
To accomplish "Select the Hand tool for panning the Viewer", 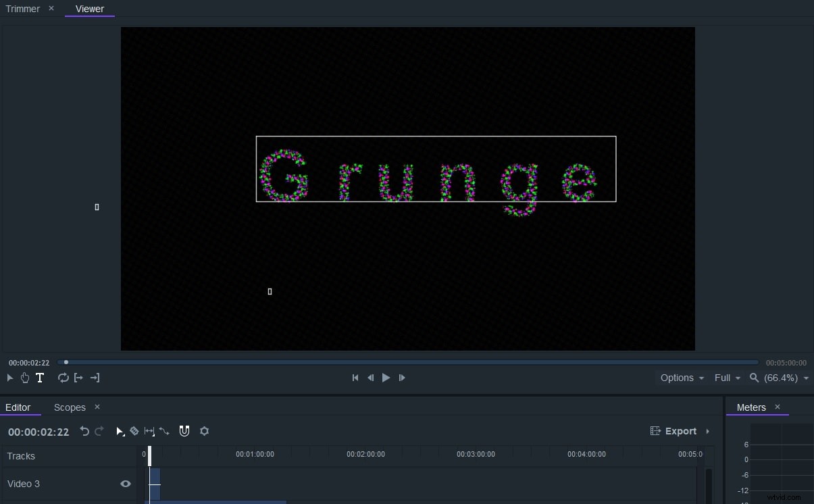I will (x=25, y=378).
